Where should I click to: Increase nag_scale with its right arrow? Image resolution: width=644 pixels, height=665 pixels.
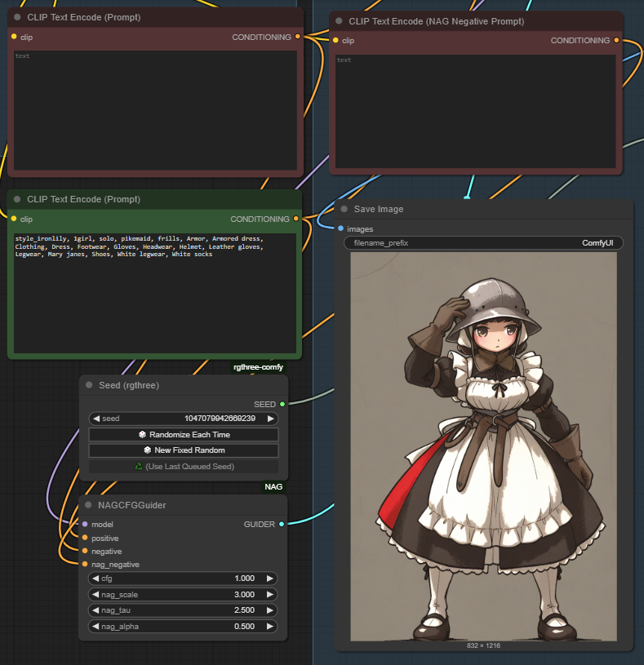pyautogui.click(x=271, y=595)
